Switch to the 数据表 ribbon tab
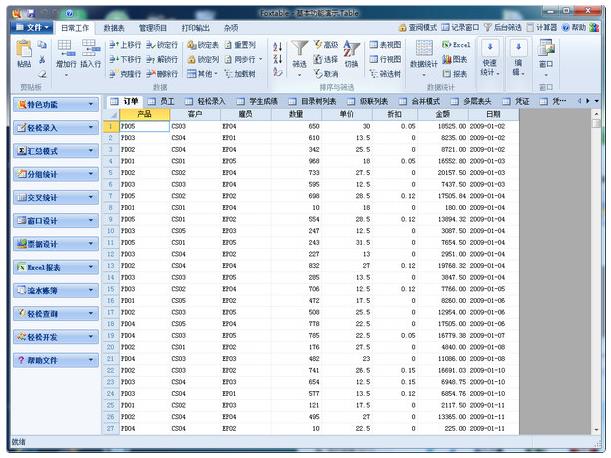Viewport: 611px width, 458px height. click(x=114, y=28)
